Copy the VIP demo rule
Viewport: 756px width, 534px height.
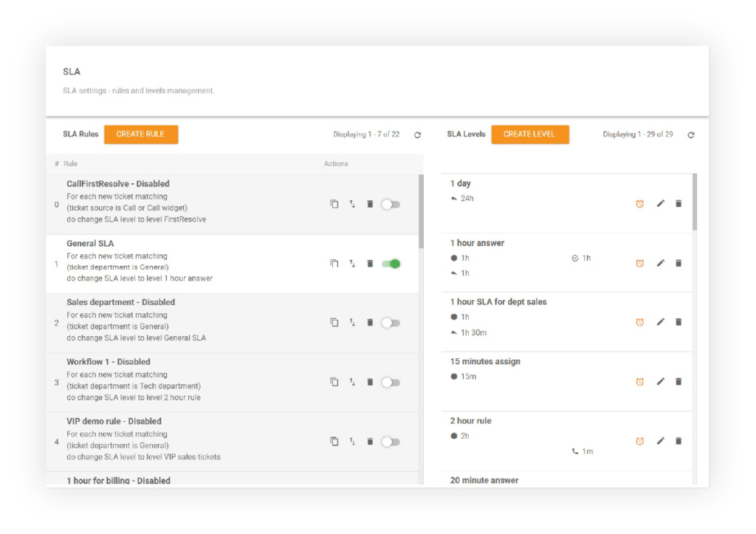click(x=334, y=442)
